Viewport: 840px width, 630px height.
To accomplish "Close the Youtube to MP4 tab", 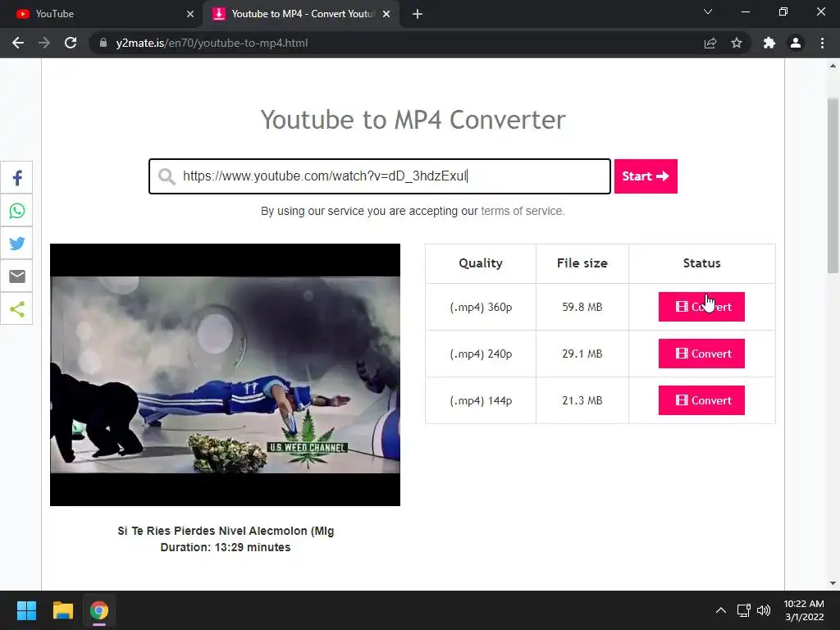I will 386,14.
